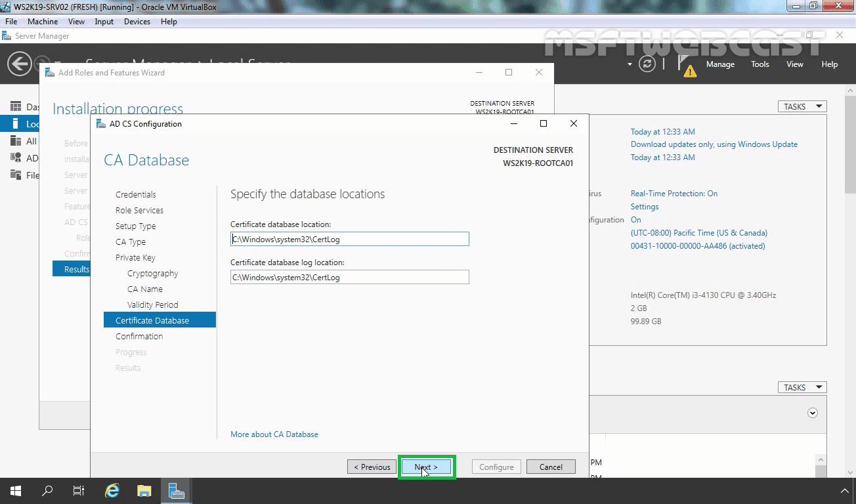This screenshot has width=856, height=504.
Task: Launch Internet Explorer from the taskbar
Action: 112,491
